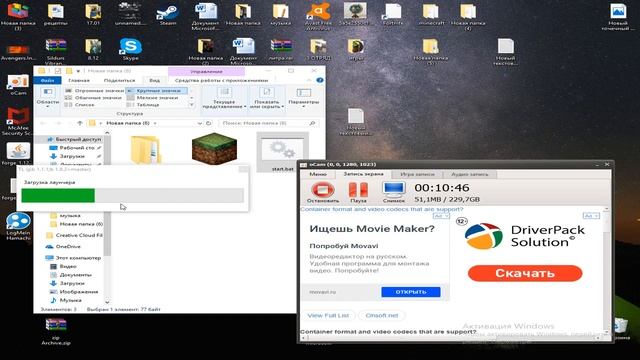This screenshot has height=360, width=640.
Task: Open the Skype desktop shortcut
Action: coord(131,49)
